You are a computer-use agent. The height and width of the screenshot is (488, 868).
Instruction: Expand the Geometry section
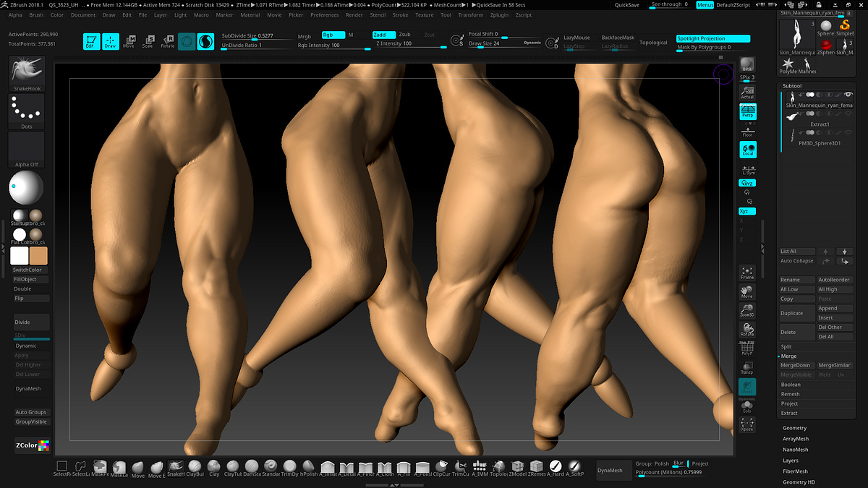794,428
